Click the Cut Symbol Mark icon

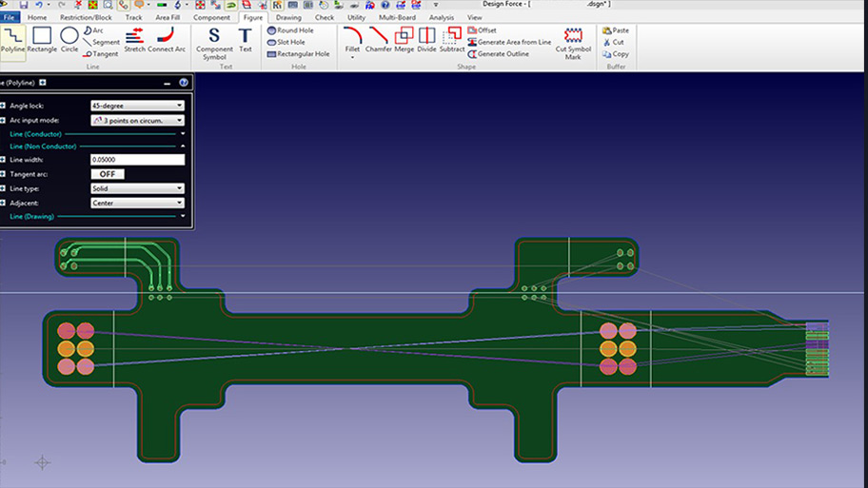(573, 42)
